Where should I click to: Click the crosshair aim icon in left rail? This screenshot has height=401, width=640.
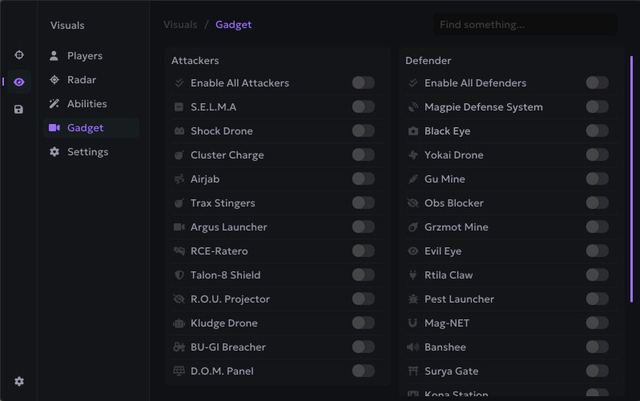coord(19,55)
